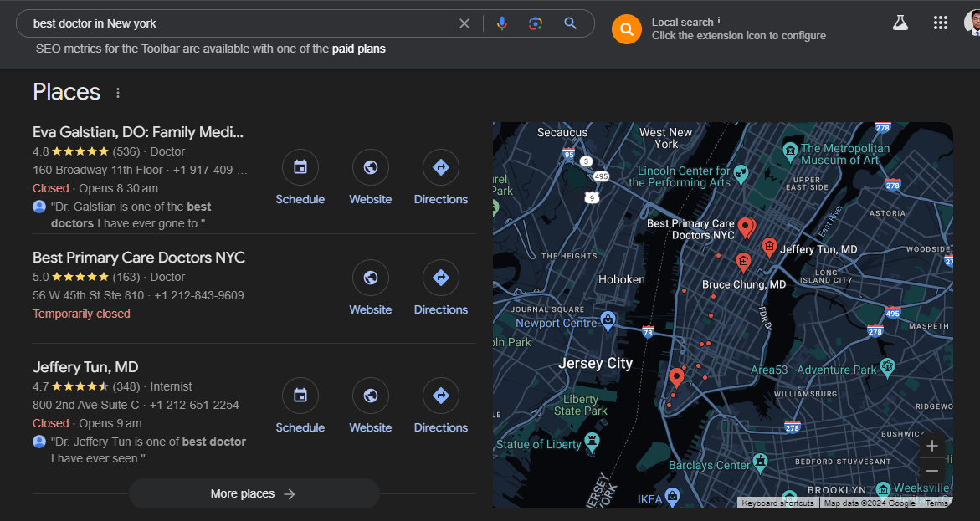The image size is (980, 521).
Task: Get Directions icon for Jeffery Tun, MD
Action: 441,395
